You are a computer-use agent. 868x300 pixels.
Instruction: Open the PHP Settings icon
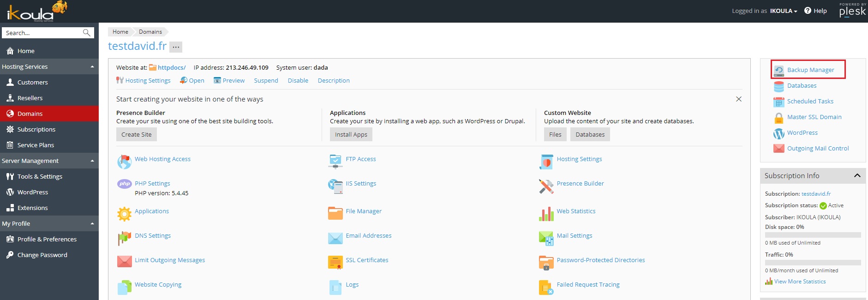click(125, 184)
